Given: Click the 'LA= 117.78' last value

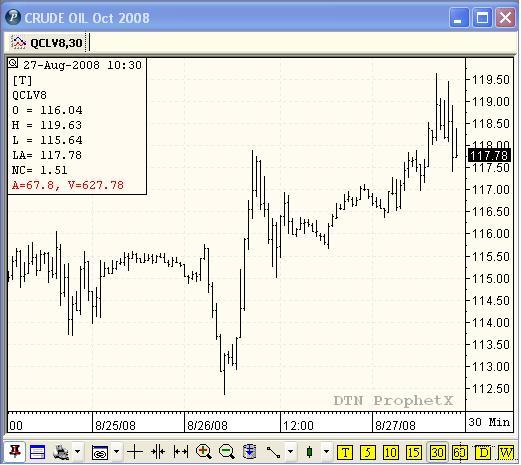Looking at the screenshot, I should click(x=47, y=155).
